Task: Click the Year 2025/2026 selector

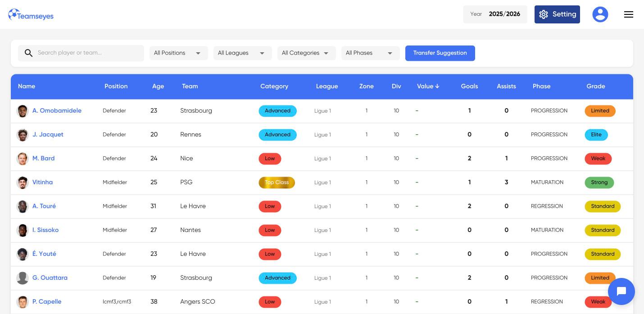Action: tap(495, 14)
